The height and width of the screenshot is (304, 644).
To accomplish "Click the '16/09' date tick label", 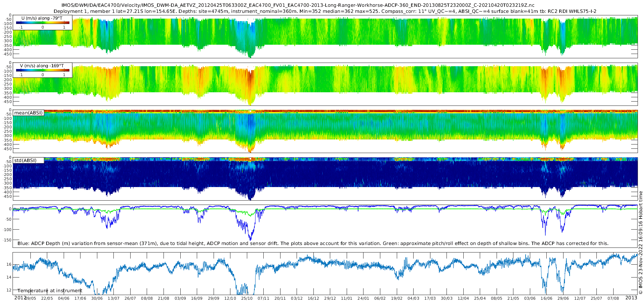I will pos(197,298).
